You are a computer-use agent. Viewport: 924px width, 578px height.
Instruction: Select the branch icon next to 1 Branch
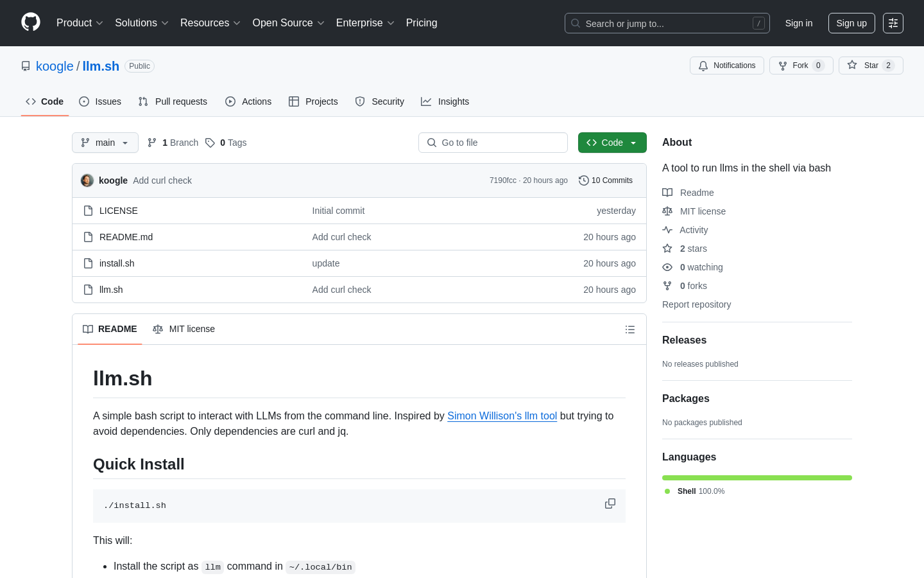click(x=152, y=143)
